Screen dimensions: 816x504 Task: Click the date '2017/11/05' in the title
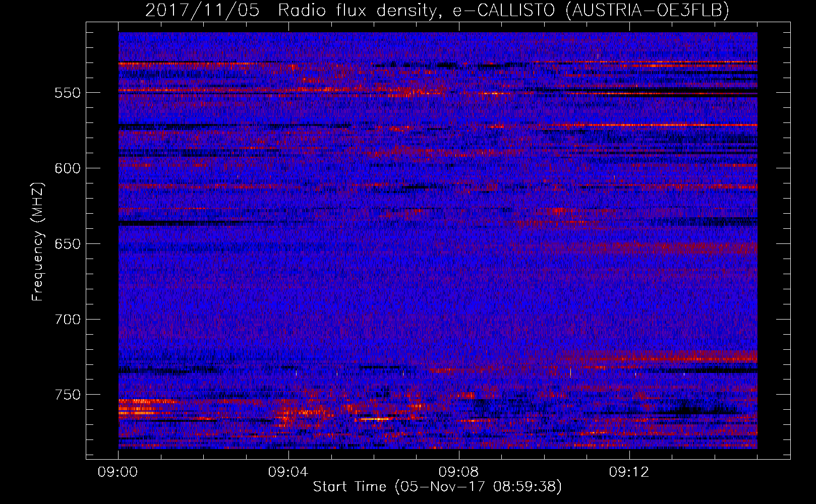[203, 10]
